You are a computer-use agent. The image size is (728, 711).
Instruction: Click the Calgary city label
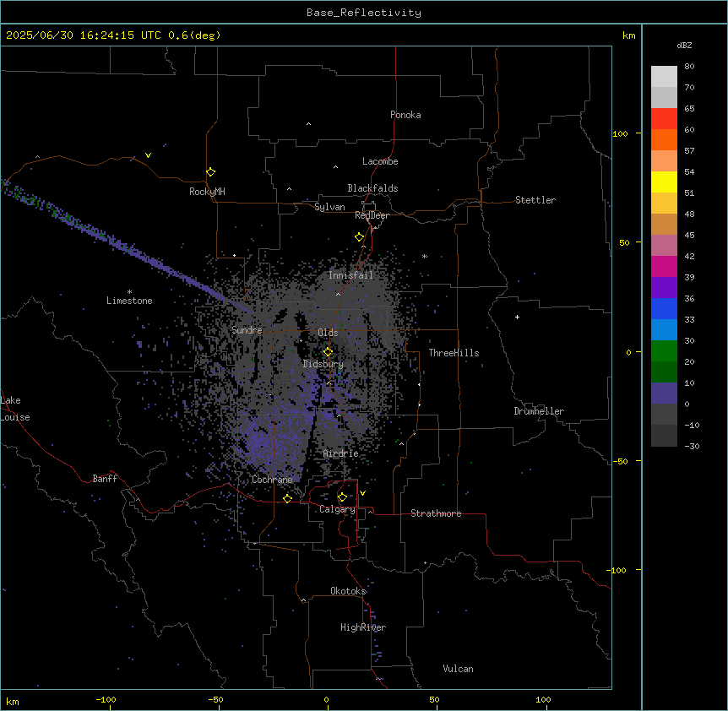338,509
